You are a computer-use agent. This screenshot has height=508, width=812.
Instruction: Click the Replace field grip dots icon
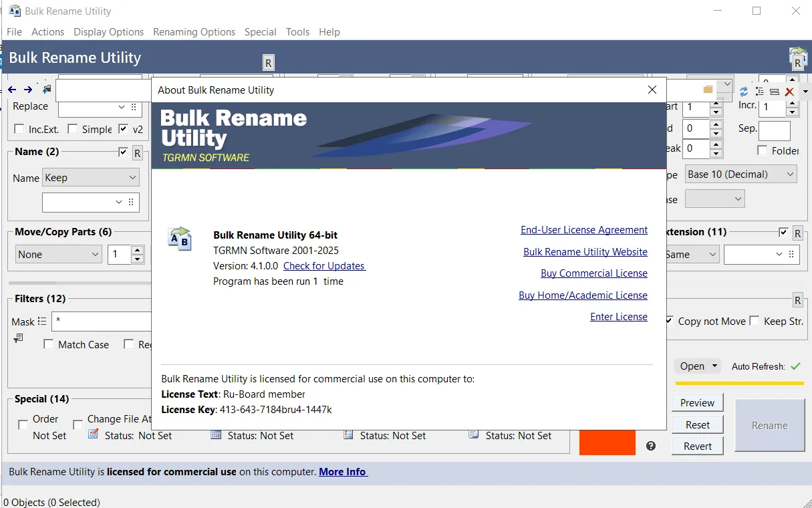134,107
